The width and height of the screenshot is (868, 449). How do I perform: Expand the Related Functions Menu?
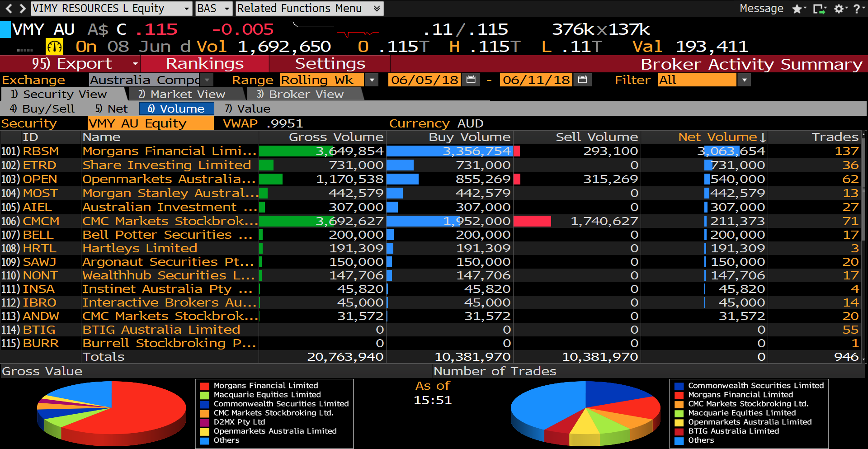click(x=309, y=9)
